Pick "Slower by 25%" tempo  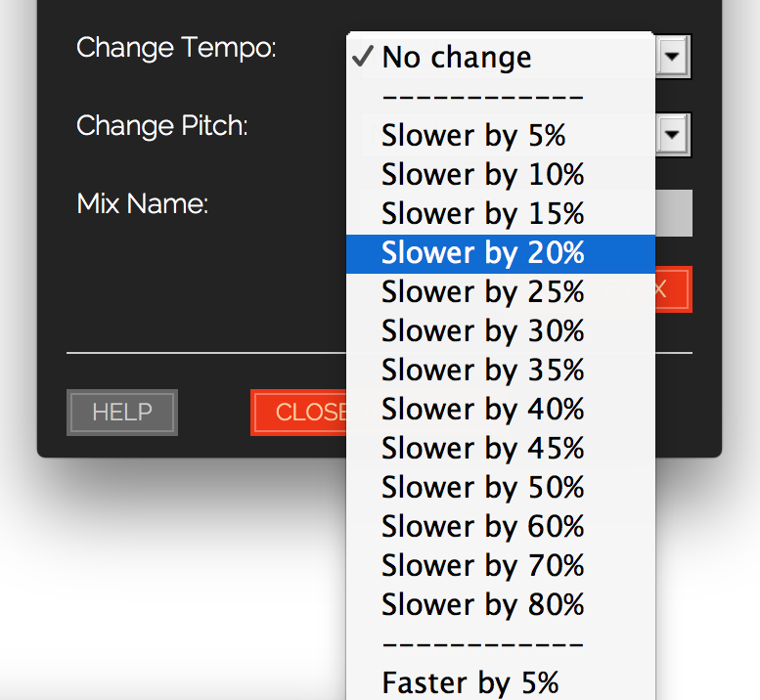482,291
